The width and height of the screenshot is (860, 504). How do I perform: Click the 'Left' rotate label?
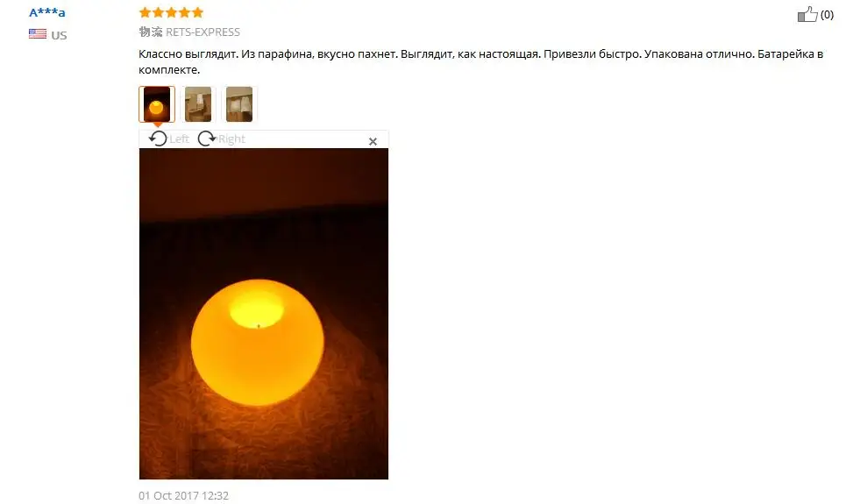(x=179, y=138)
